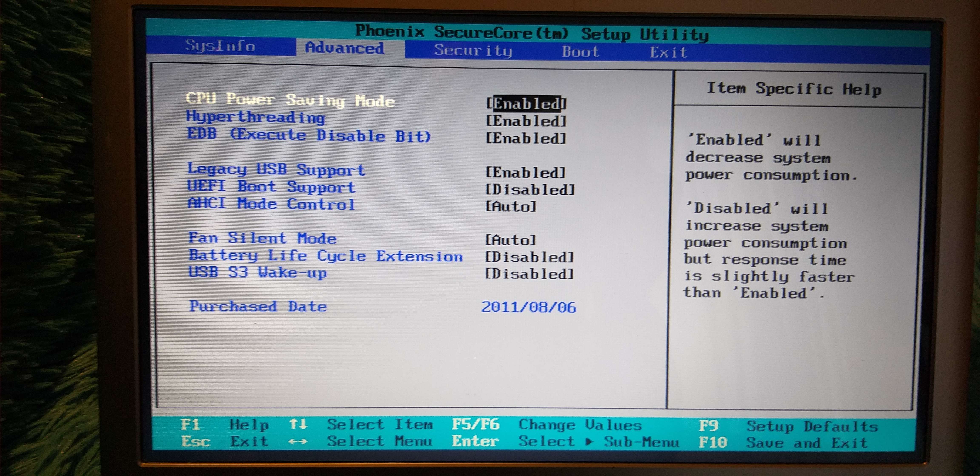Change Legacy USB Support Enabled value

tap(526, 173)
